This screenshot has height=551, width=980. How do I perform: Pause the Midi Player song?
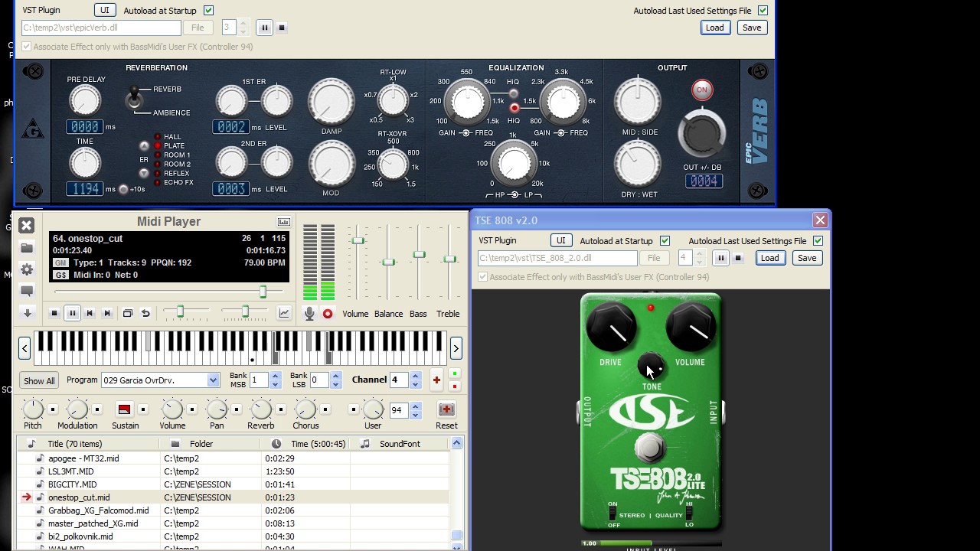72,313
